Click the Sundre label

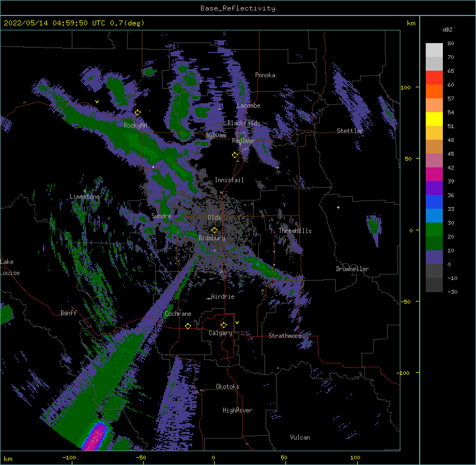coord(161,216)
